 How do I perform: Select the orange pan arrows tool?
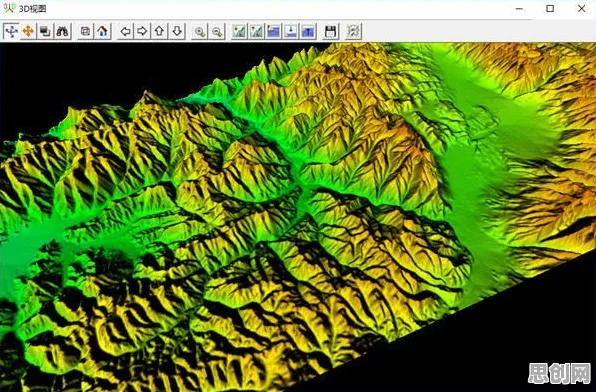coord(28,31)
